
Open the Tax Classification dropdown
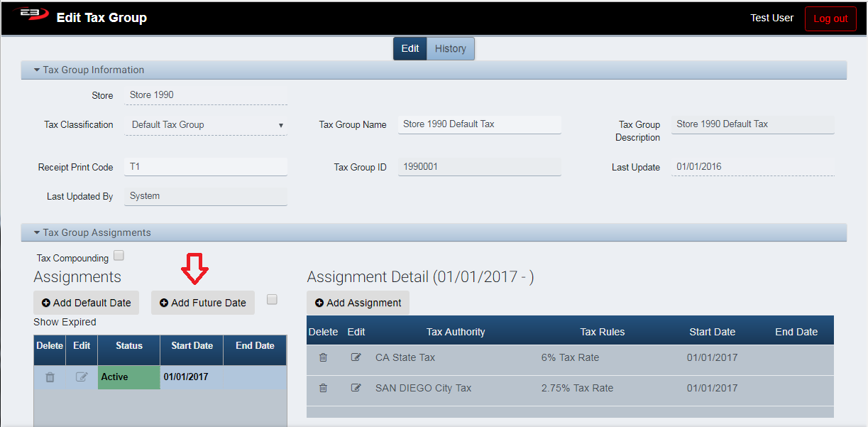coord(206,125)
